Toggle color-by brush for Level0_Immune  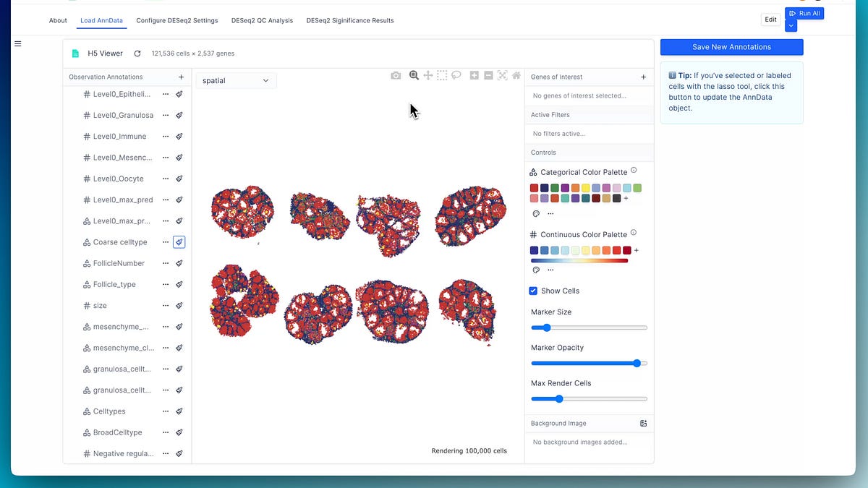[179, 136]
